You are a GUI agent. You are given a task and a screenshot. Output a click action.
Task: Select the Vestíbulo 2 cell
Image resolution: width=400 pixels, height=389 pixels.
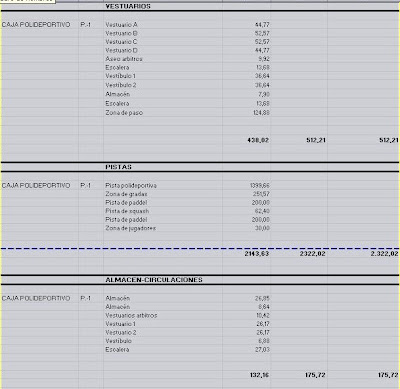tap(121, 85)
